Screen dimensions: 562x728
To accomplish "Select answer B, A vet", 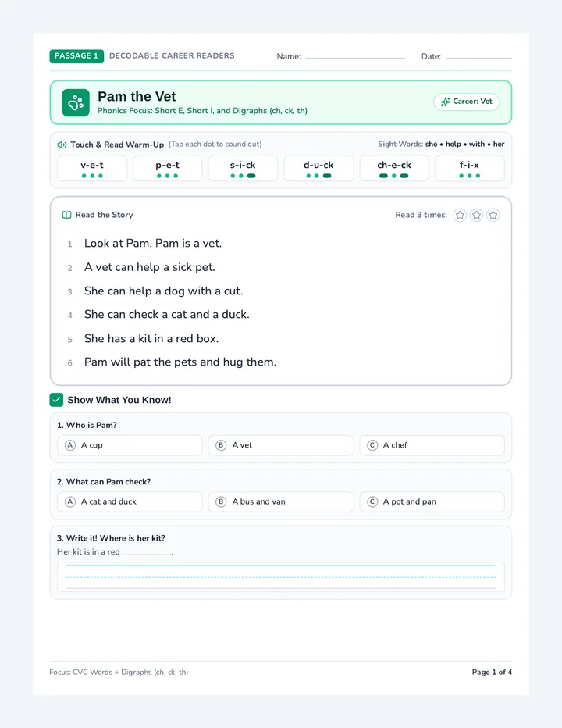I will click(281, 445).
